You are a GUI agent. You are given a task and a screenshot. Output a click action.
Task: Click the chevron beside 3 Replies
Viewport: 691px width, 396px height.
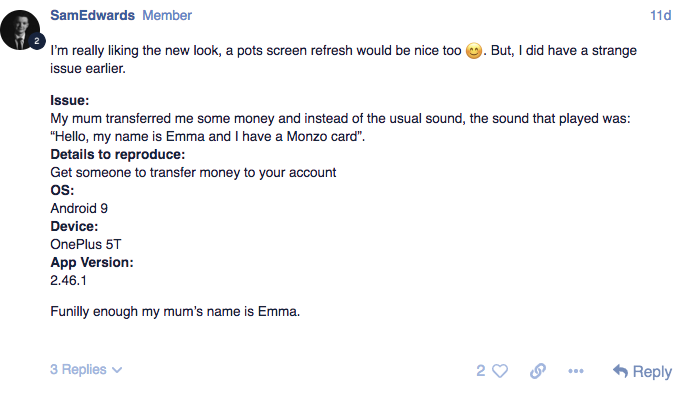tap(117, 370)
